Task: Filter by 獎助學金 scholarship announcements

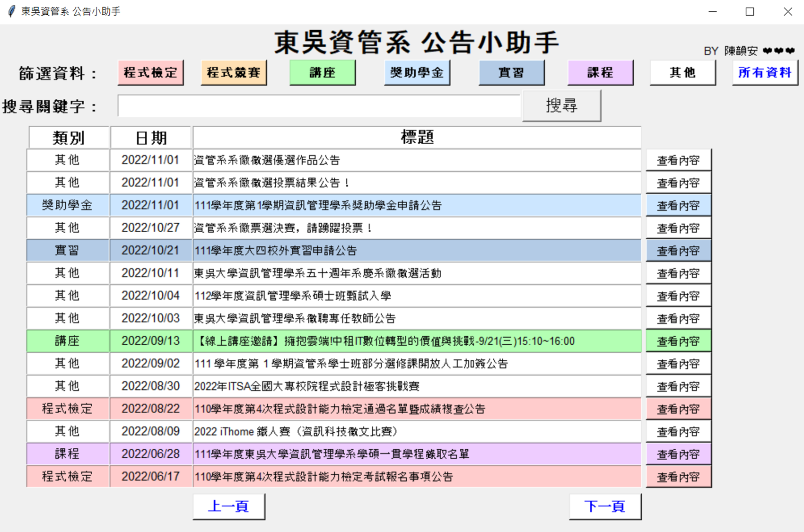Action: click(x=417, y=72)
